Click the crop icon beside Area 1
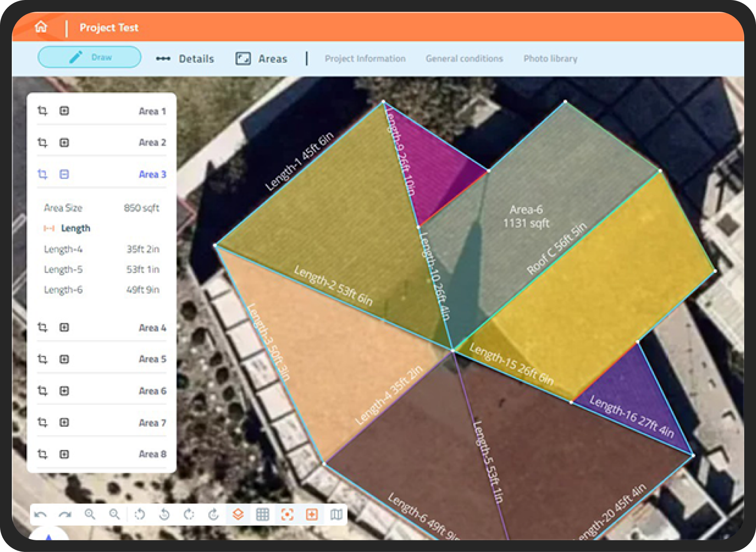 42,111
